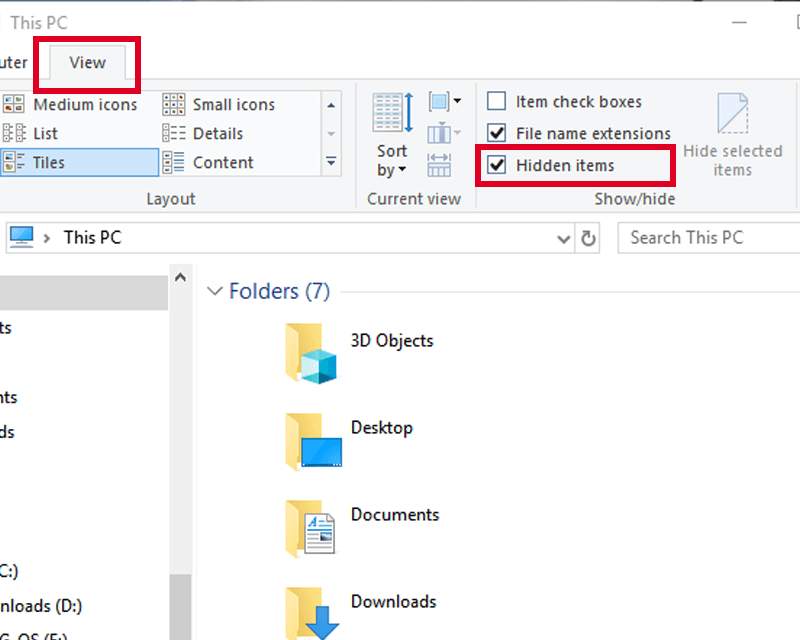800x640 pixels.
Task: Click the Group by icon
Action: click(445, 102)
